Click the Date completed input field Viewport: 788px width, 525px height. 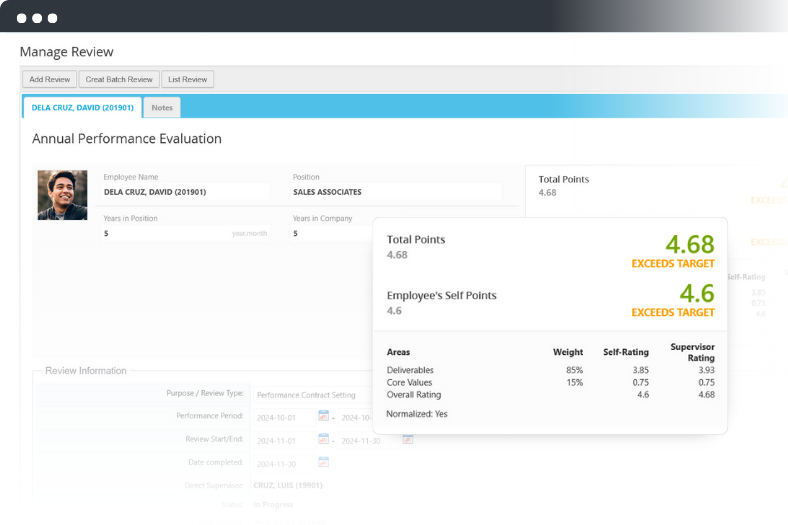(284, 463)
